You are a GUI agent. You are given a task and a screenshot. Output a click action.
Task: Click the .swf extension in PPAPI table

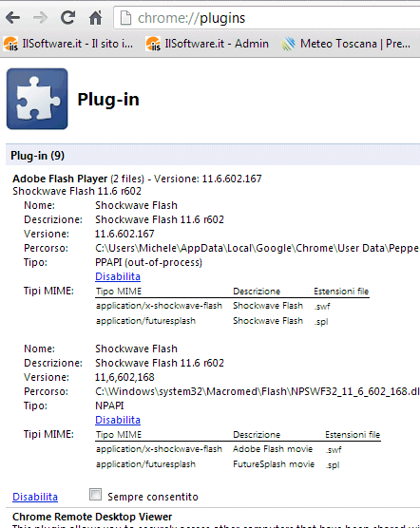(x=322, y=307)
